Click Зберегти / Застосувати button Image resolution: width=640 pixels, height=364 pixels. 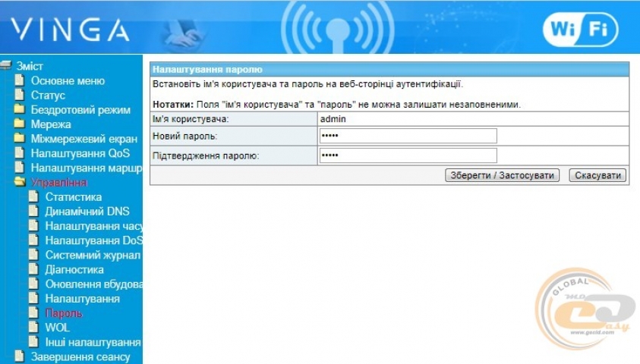[x=502, y=175]
